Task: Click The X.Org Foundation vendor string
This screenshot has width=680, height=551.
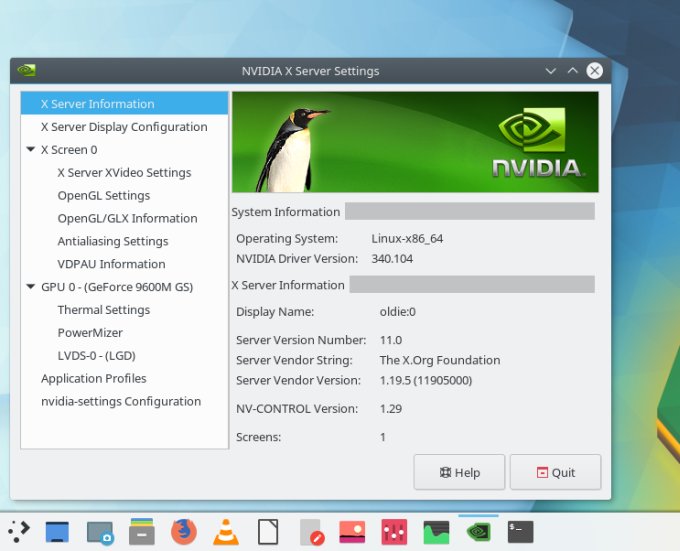Action: pos(440,360)
